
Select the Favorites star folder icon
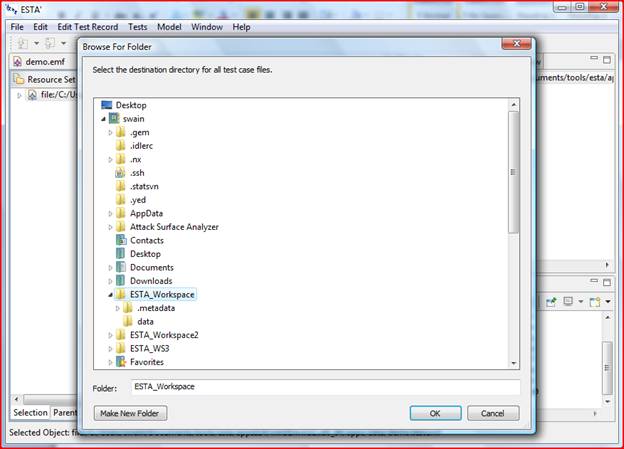[120, 362]
